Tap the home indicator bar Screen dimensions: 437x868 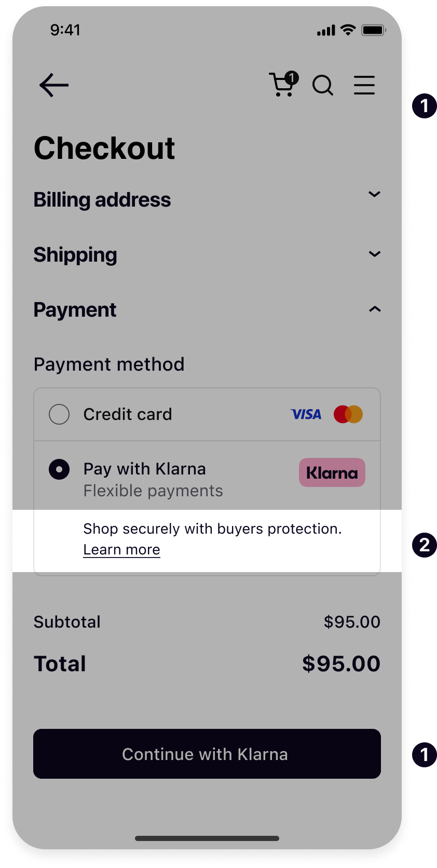(207, 838)
